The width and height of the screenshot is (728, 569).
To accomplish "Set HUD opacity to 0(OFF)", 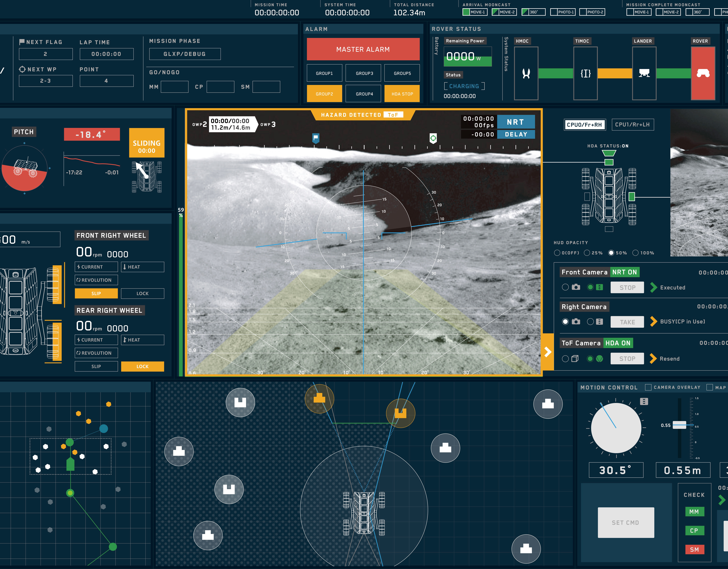I will (557, 253).
